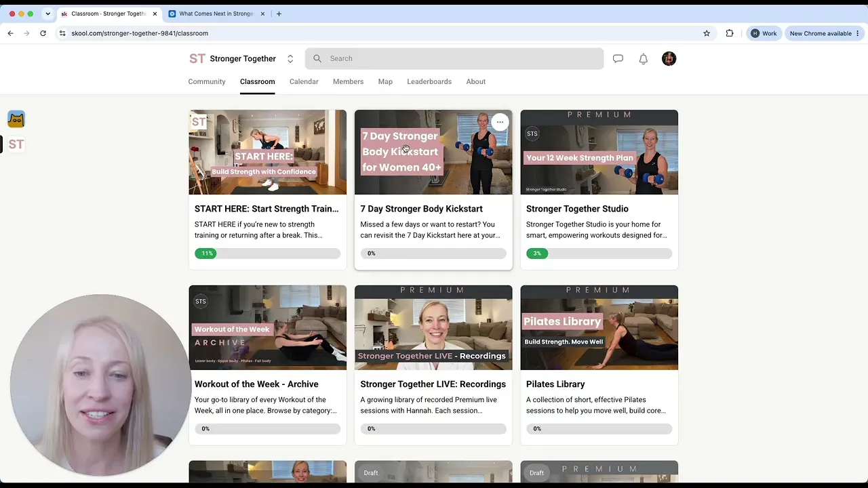Open 7 Day Stronger Body Kickstart title
Image resolution: width=868 pixels, height=488 pixels.
421,209
